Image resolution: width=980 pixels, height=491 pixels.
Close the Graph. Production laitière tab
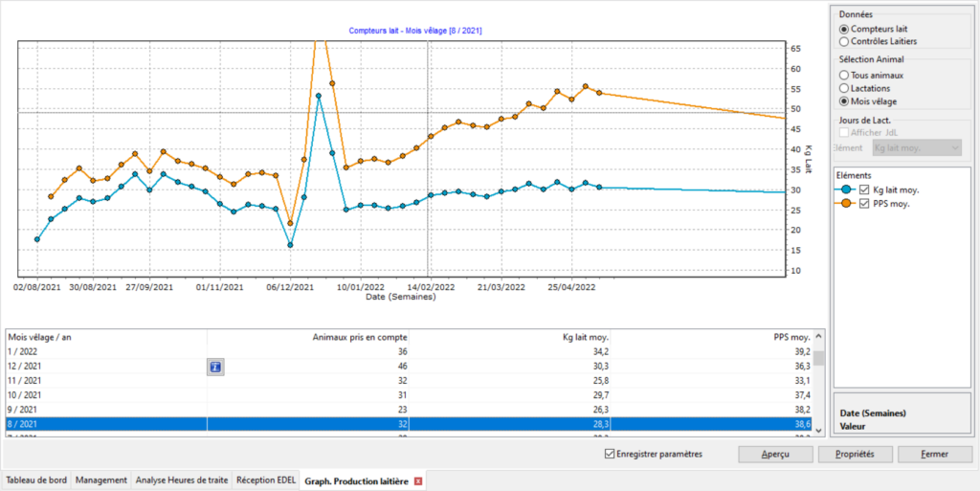pos(418,480)
